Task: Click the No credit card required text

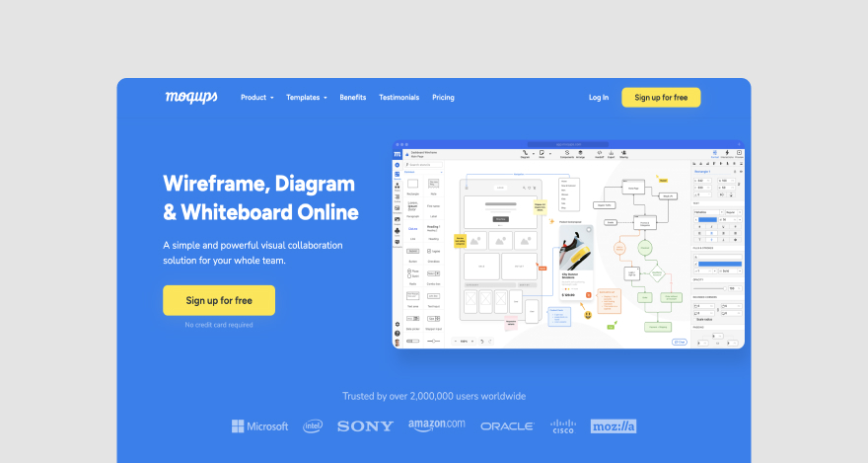Action: [x=219, y=325]
